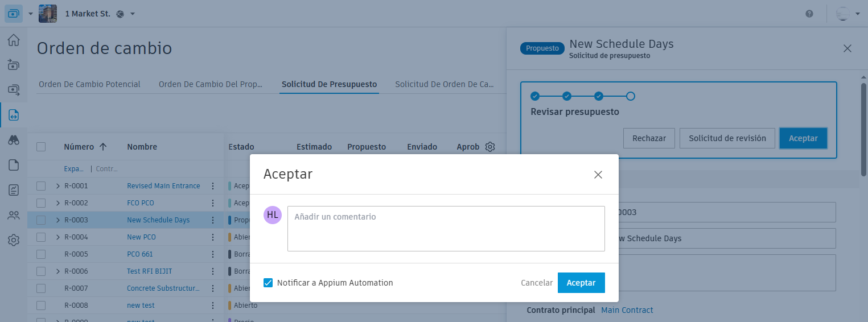Open Main Contract link
The image size is (868, 322).
pyautogui.click(x=627, y=310)
